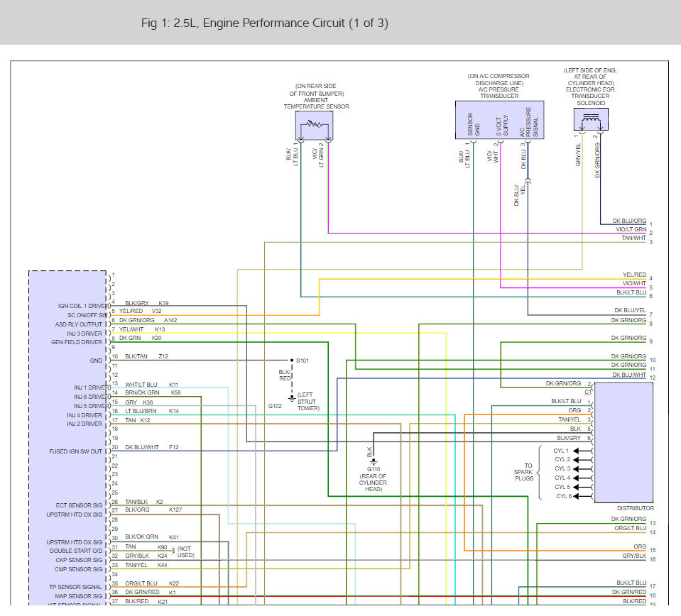Screen dimensions: 681x616
Task: Click the GRY/BLK K24 wire label
Action: [x=146, y=556]
